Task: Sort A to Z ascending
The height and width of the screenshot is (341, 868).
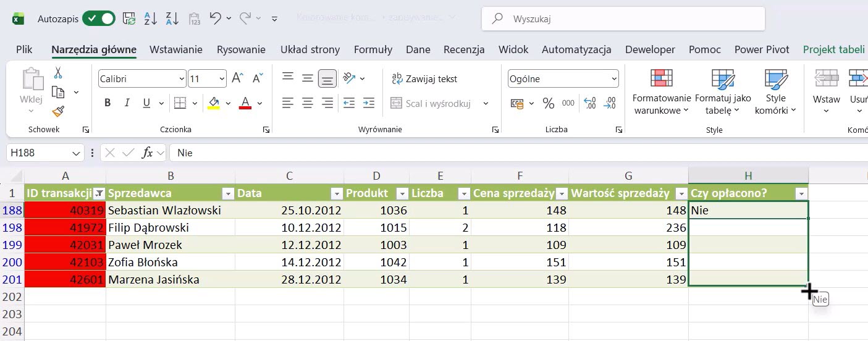Action: 150,19
